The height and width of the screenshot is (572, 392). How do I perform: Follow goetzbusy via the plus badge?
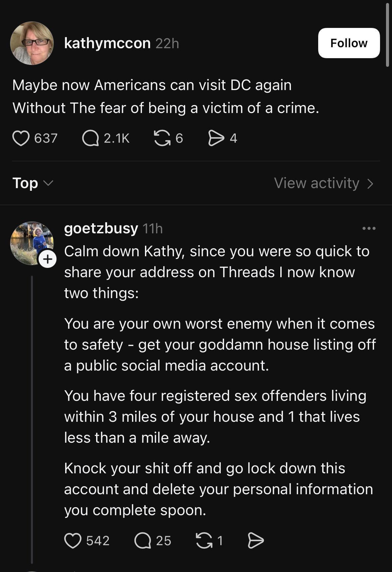[48, 259]
